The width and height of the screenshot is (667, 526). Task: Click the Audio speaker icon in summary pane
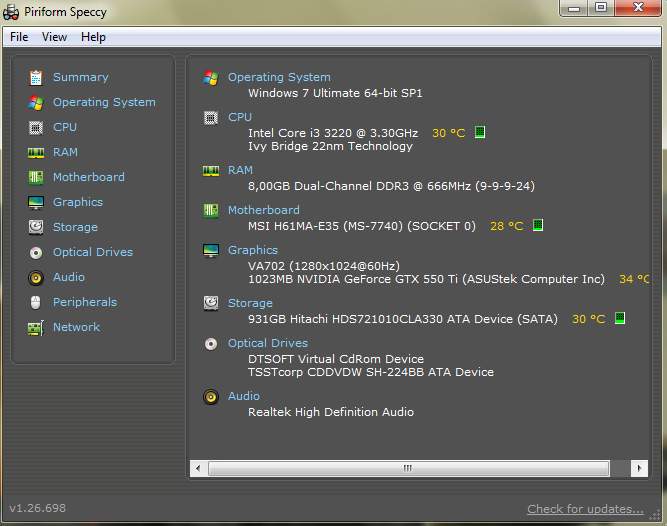click(x=211, y=397)
